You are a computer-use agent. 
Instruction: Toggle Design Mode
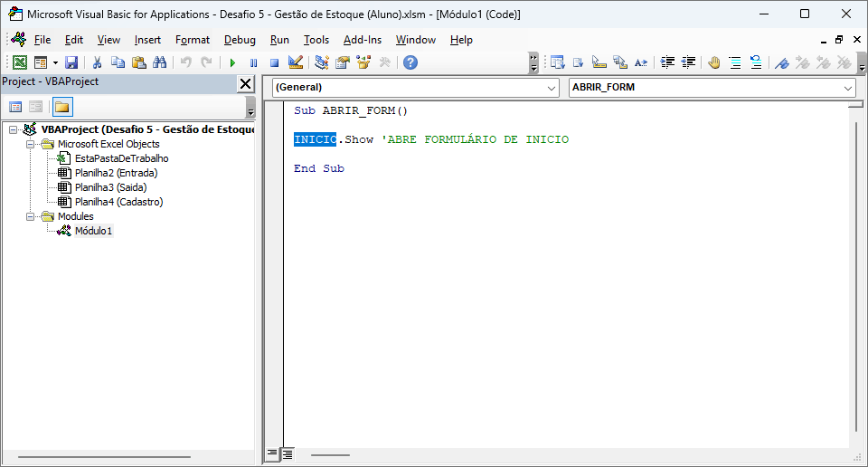pos(295,62)
